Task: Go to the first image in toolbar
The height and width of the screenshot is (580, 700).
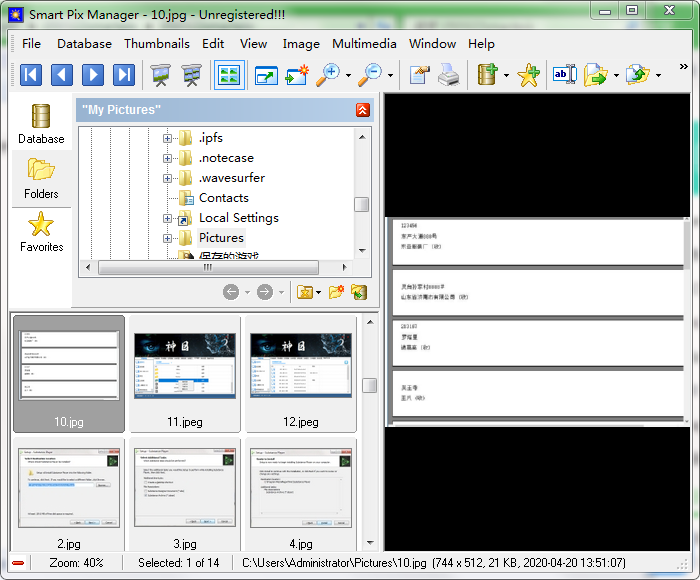Action: (31, 74)
